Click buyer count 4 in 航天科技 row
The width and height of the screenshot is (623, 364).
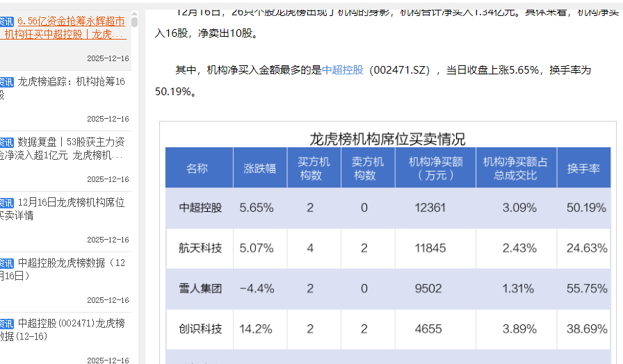[310, 248]
